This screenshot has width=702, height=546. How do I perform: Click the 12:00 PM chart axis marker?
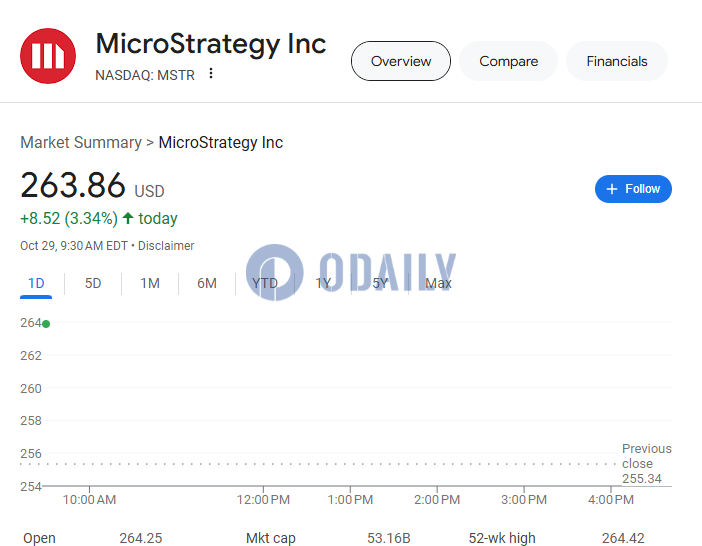coord(263,499)
